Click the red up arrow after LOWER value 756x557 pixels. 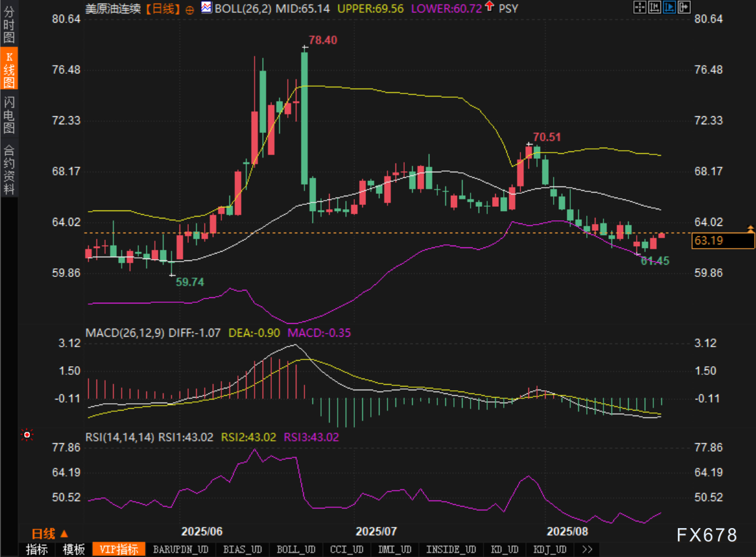pyautogui.click(x=489, y=7)
